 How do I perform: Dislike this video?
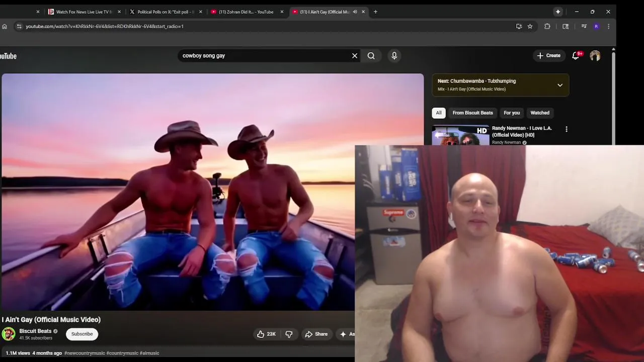[289, 334]
